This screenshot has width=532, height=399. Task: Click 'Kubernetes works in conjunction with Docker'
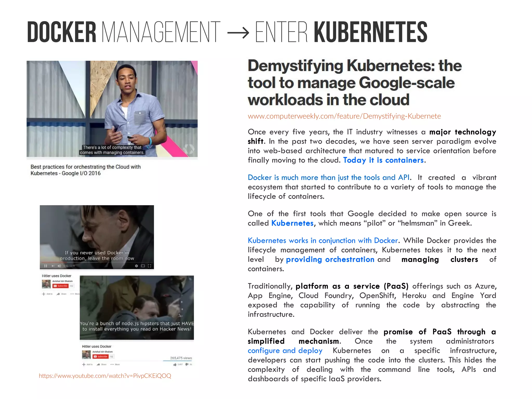(323, 241)
